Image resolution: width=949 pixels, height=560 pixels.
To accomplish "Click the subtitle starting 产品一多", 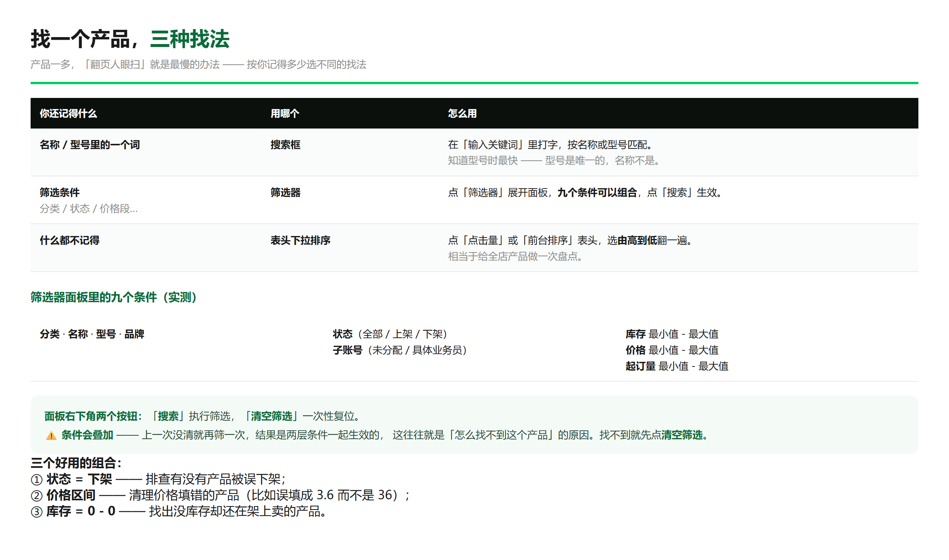I will [199, 64].
